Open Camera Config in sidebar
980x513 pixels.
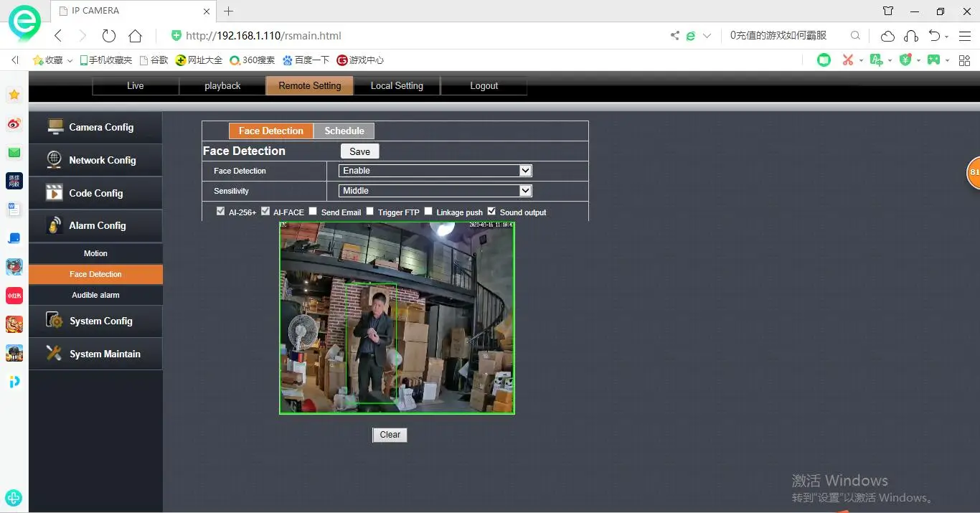click(95, 127)
